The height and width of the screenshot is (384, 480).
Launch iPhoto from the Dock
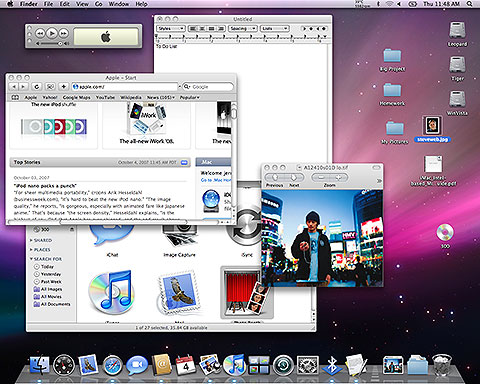click(210, 365)
